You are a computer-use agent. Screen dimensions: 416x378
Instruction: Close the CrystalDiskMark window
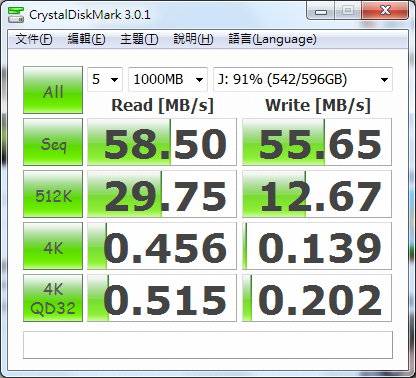coord(385,11)
